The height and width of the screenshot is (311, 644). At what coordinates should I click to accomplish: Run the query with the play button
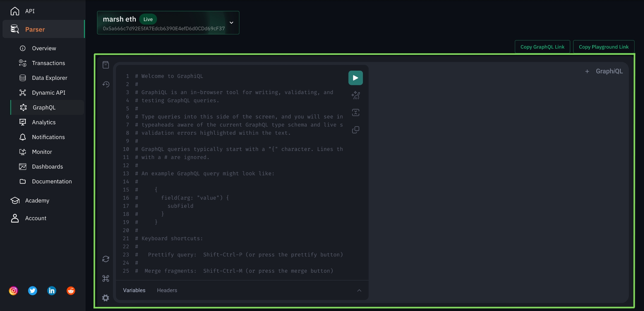355,78
